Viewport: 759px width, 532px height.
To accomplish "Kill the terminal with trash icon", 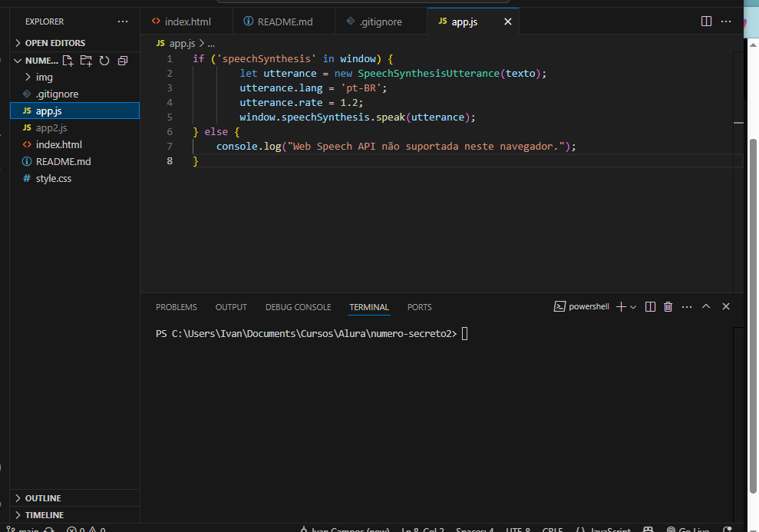I will (x=668, y=306).
